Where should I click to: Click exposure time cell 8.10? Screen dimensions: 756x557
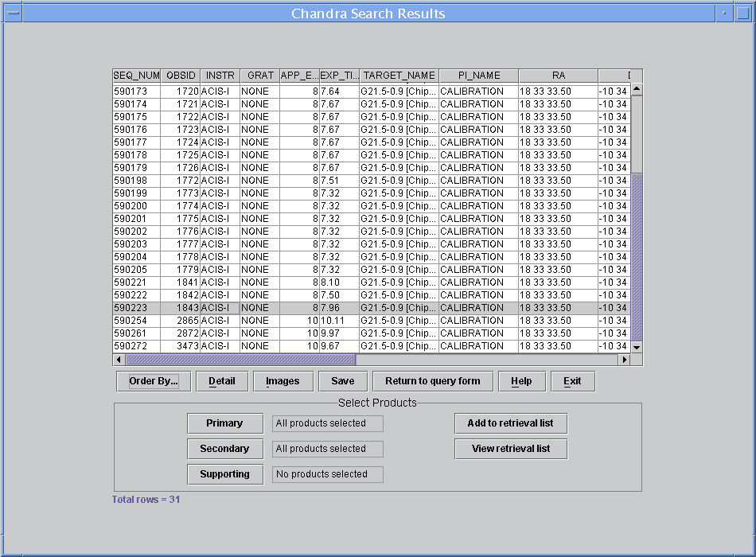(x=340, y=282)
